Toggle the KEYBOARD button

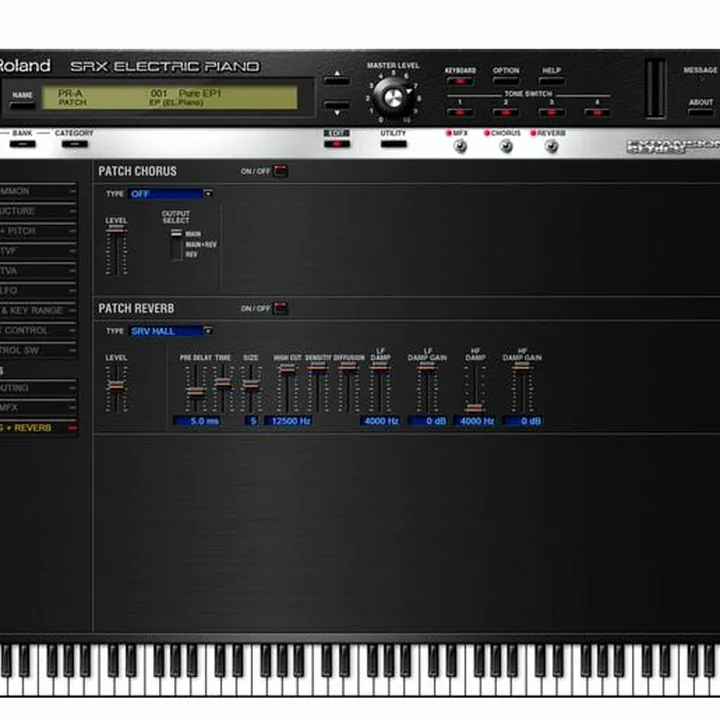(x=460, y=82)
